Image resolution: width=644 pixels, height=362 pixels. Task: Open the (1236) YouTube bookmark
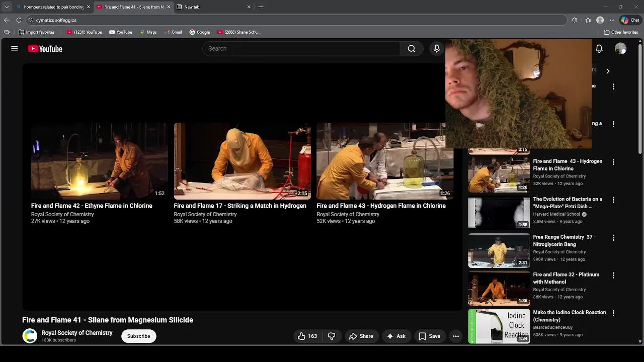click(x=84, y=32)
